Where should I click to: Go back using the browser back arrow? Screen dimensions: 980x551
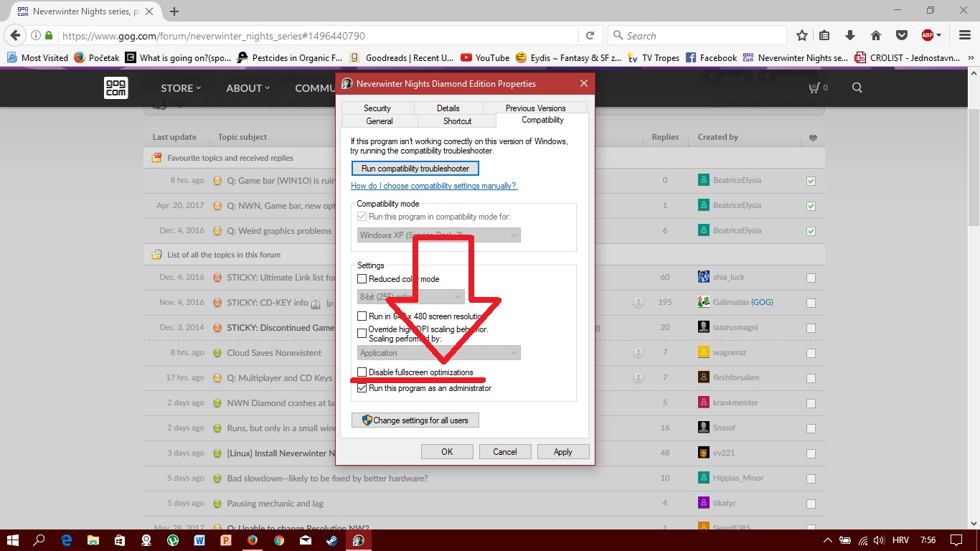click(15, 35)
